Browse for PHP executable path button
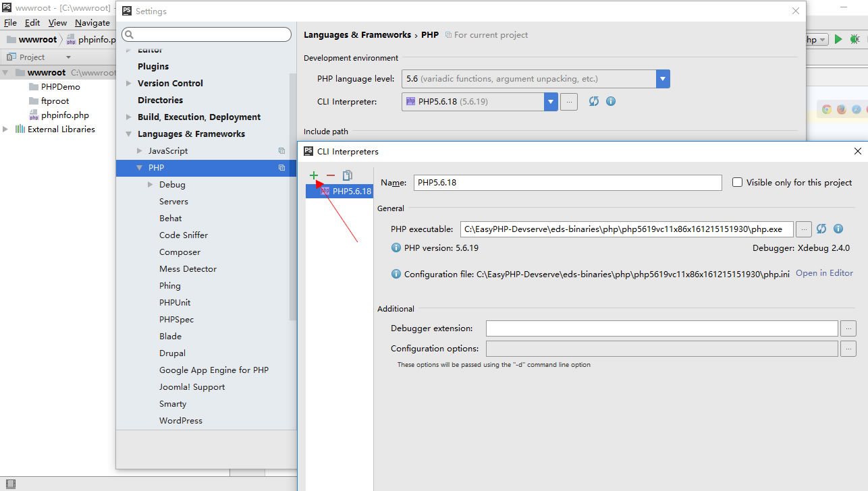Screen dimensions: 868x491 pyautogui.click(x=804, y=229)
